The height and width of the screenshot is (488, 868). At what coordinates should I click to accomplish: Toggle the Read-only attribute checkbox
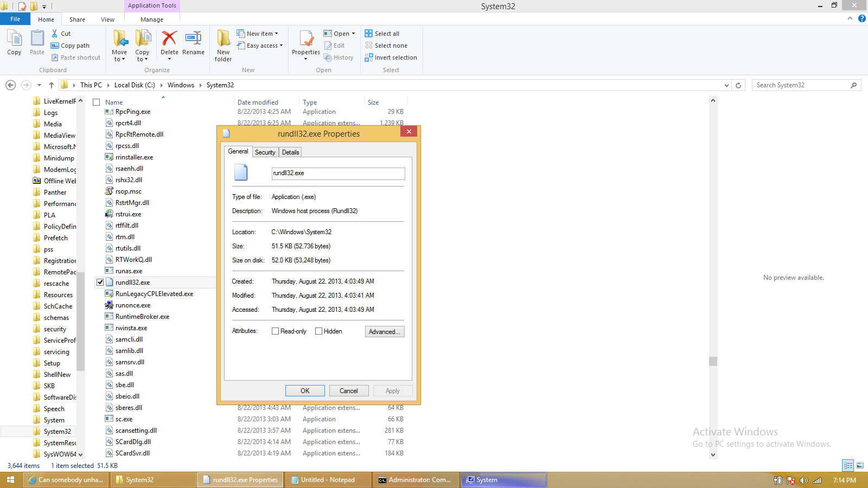click(276, 331)
